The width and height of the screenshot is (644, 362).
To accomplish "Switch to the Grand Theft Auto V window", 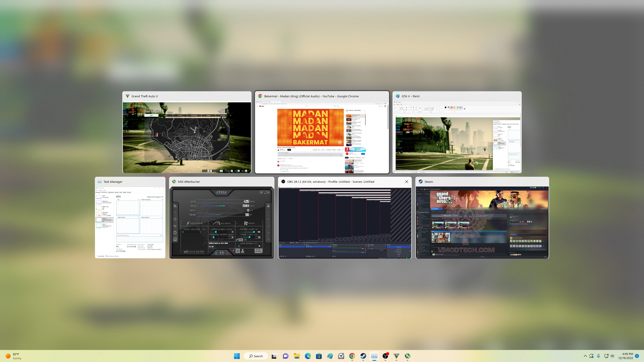I will [187, 137].
